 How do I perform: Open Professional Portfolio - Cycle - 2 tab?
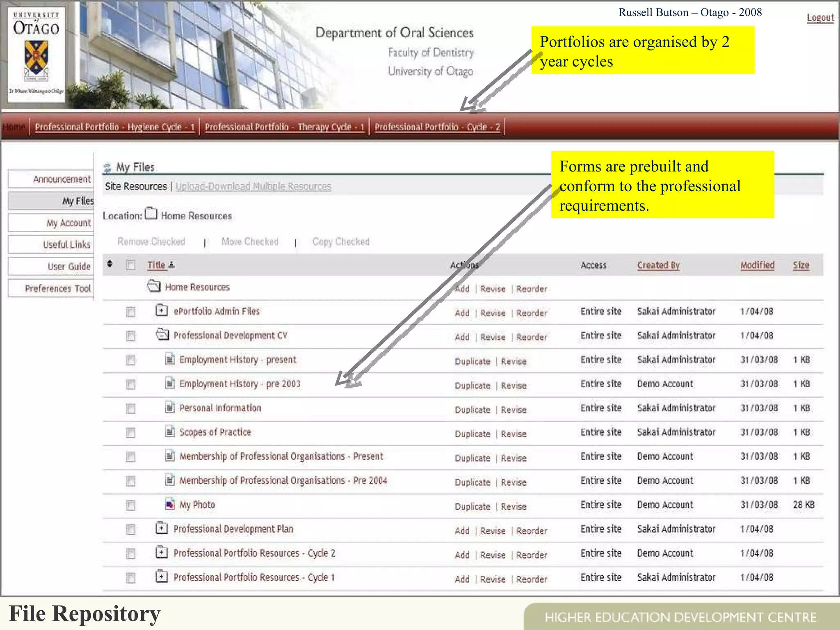coord(437,127)
